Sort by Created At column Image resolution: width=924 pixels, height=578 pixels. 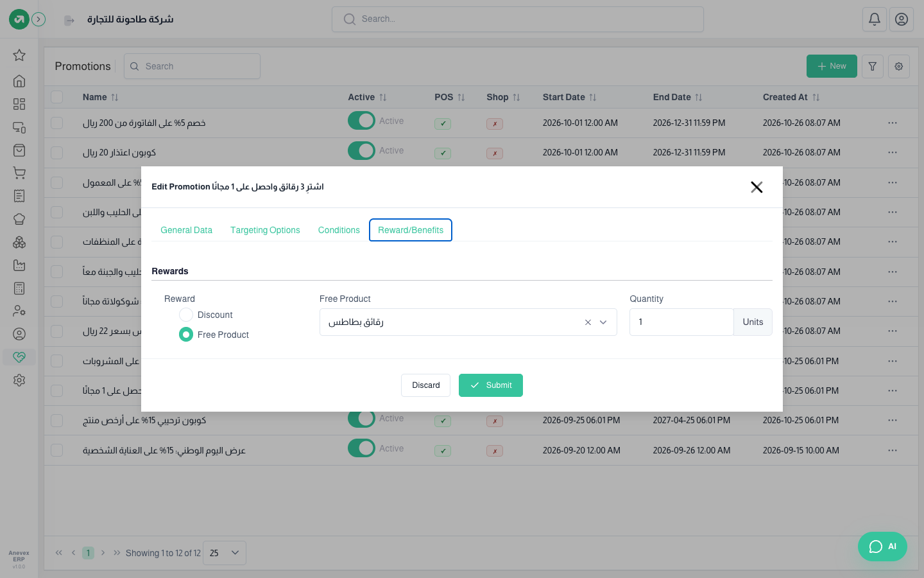791,97
